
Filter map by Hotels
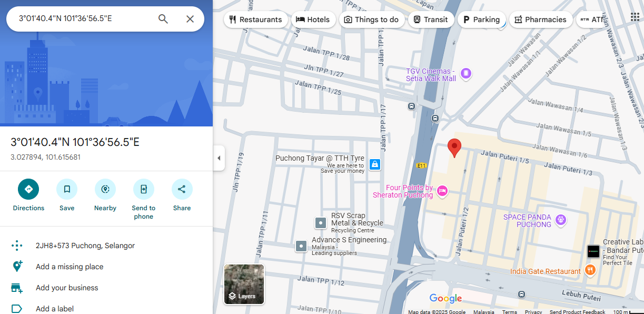pos(313,19)
